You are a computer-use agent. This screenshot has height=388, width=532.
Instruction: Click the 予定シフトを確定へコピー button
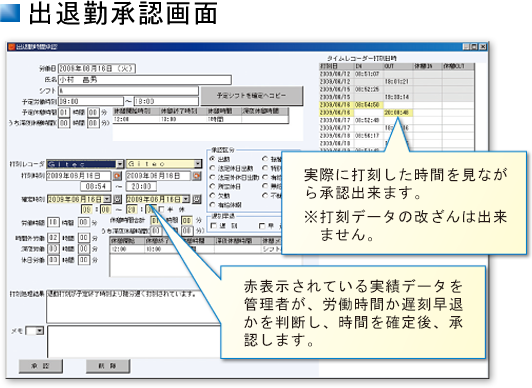click(251, 96)
